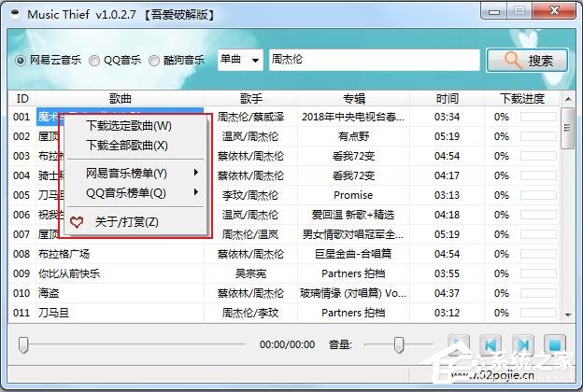Click the play button in player controls
Screen dimensions: 583x392
459,344
